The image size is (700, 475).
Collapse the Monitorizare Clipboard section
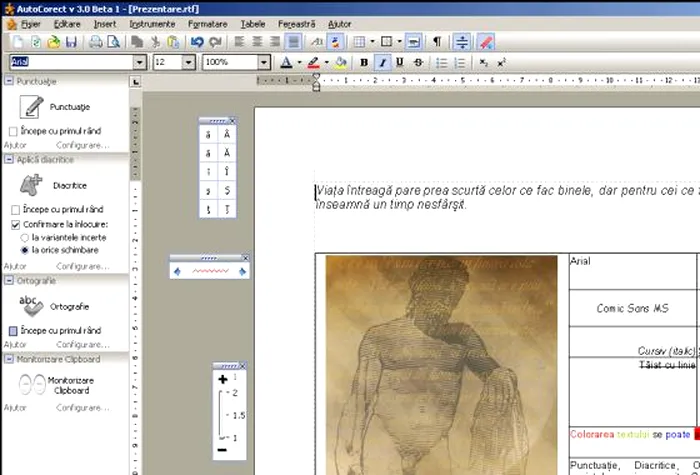point(8,359)
